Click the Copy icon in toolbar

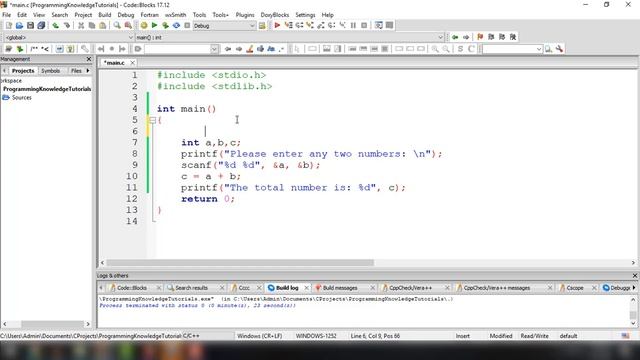tap(92, 26)
